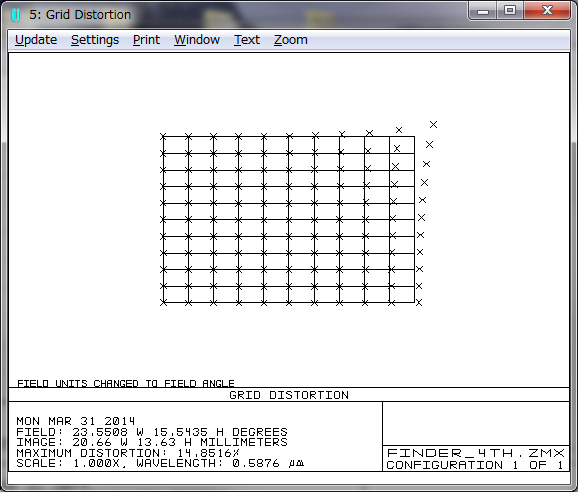Click the top-left corner of the grid

pyautogui.click(x=163, y=136)
